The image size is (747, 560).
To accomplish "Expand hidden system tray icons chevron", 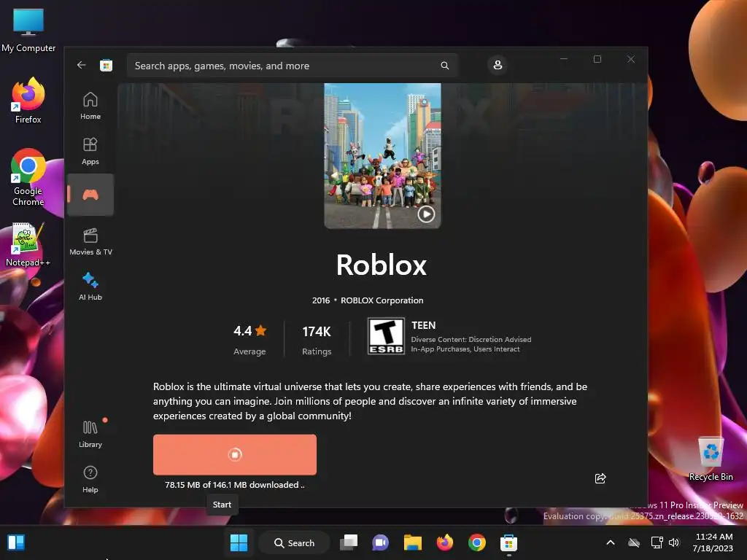I will pos(611,542).
